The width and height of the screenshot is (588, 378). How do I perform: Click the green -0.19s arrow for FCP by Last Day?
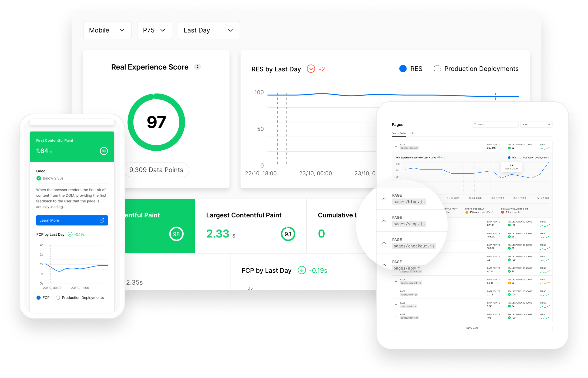pyautogui.click(x=302, y=270)
